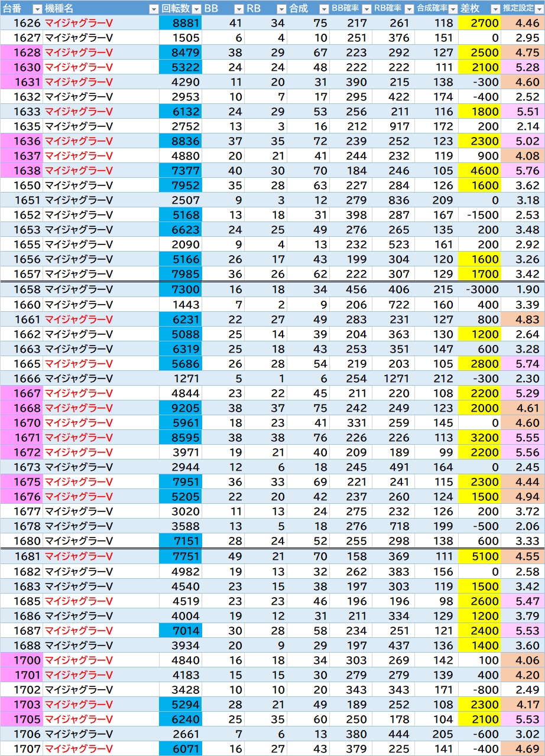Image resolution: width=545 pixels, height=756 pixels.
Task: Click the 回転数 cell 8836
Action: coord(180,141)
